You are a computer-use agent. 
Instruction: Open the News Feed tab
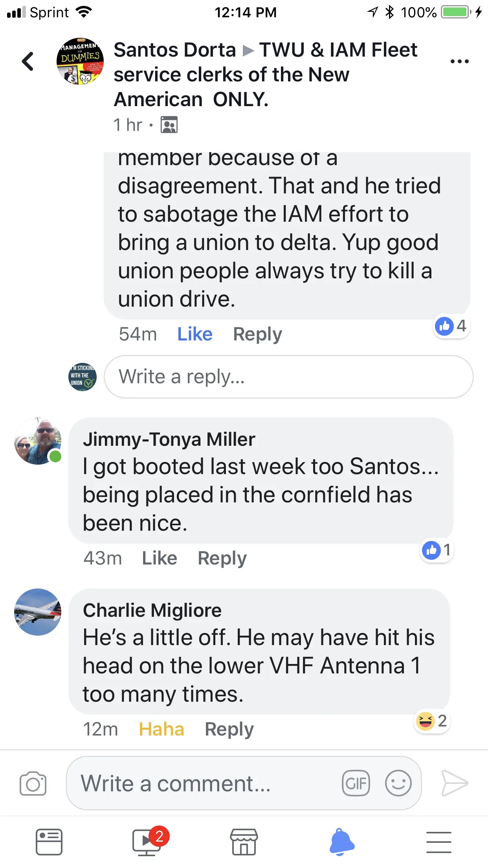pyautogui.click(x=49, y=842)
